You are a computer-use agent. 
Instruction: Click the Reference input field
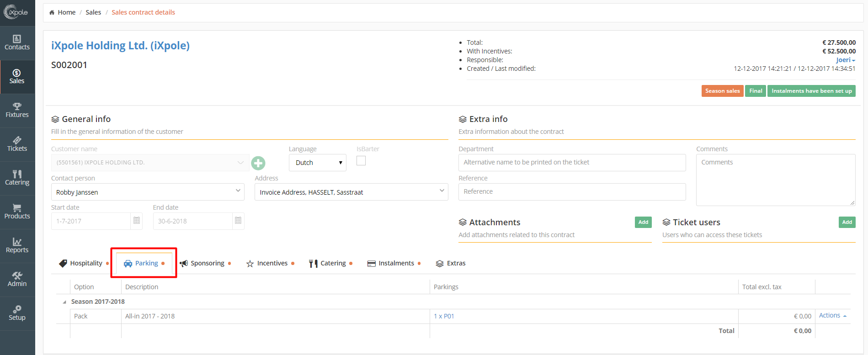click(x=572, y=192)
